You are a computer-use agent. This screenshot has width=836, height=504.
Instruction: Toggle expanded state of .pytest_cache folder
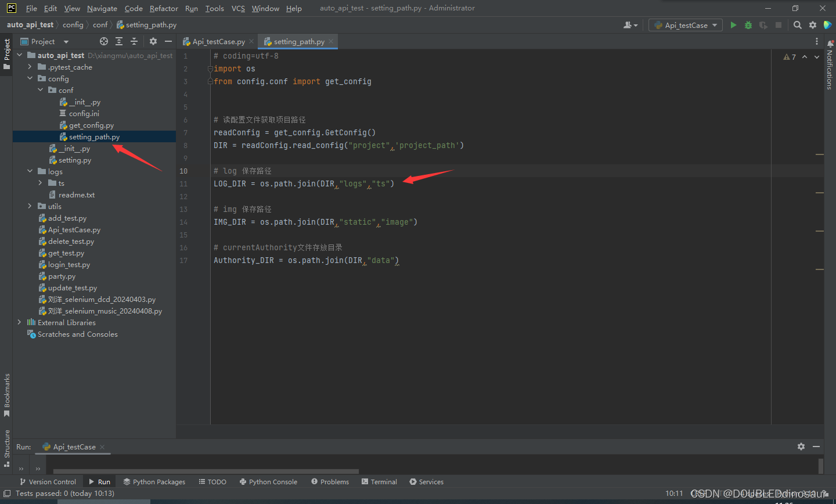(29, 67)
